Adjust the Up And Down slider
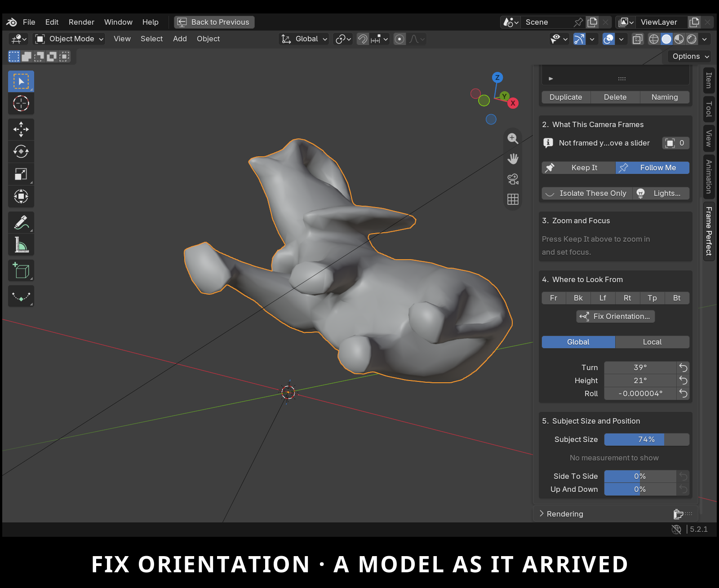Viewport: 719px width, 588px height. 640,489
